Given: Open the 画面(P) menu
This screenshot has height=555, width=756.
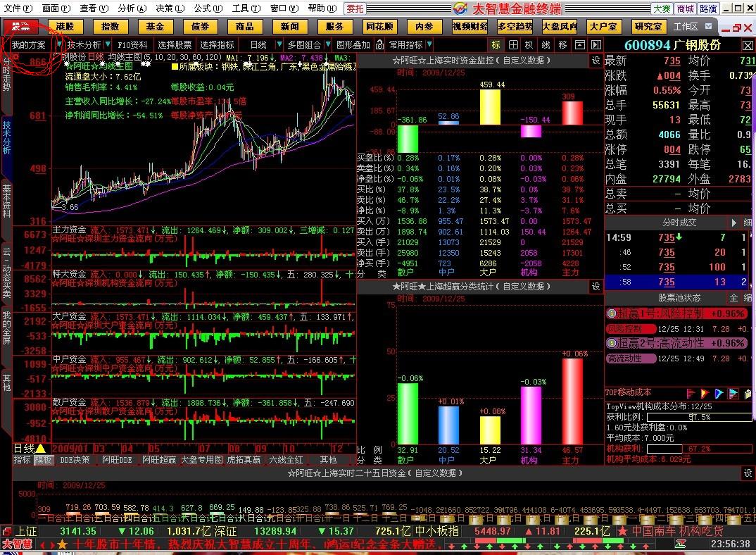Looking at the screenshot, I should (56, 8).
